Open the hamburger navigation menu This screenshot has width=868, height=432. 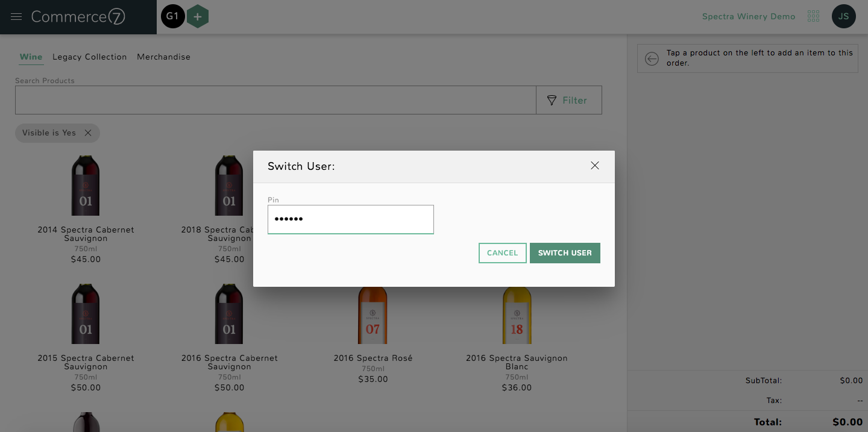point(16,17)
